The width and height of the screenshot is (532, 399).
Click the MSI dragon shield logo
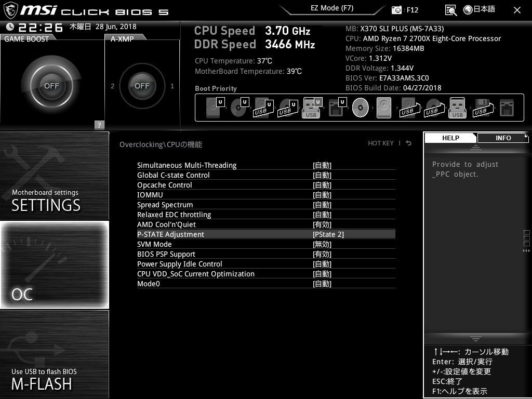tap(10, 10)
